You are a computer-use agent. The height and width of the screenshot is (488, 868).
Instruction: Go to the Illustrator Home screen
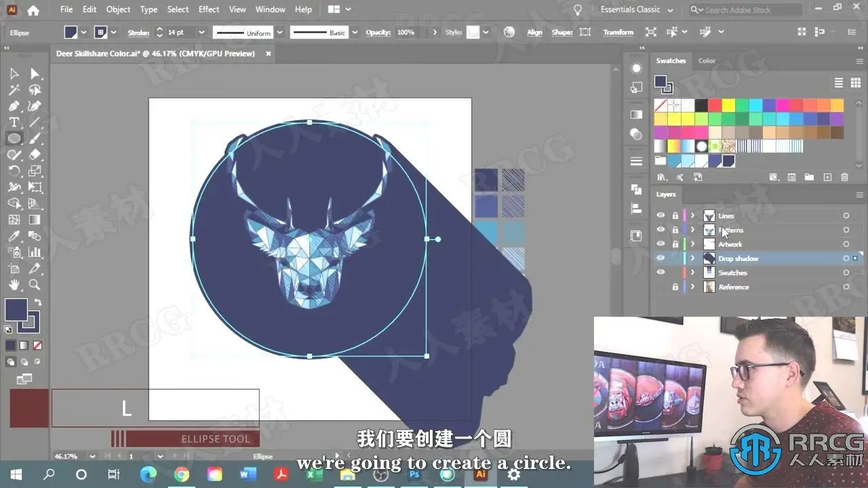click(33, 10)
